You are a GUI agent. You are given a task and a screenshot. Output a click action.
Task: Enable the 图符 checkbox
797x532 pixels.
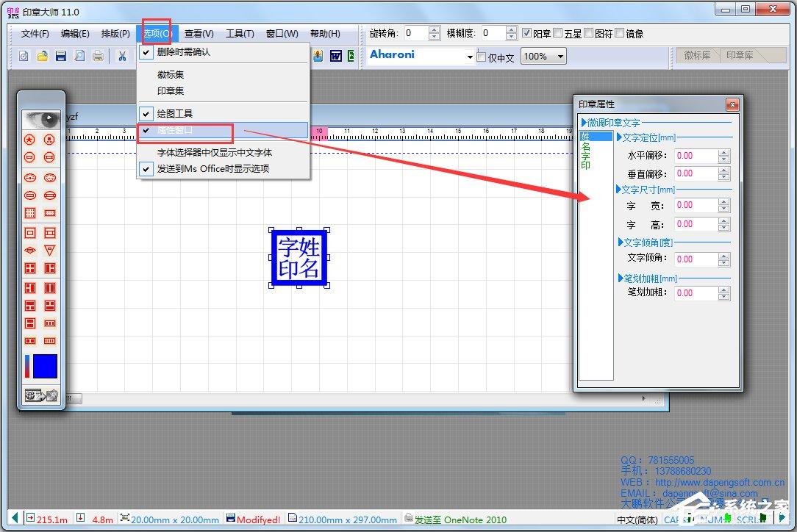point(589,33)
